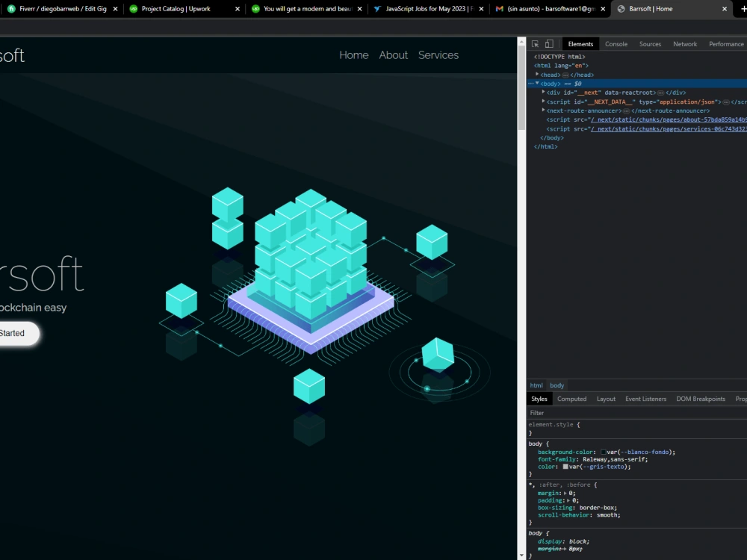Viewport: 747px width, 560px height.
Task: Close the JavaScript Jobs tab
Action: coord(481,8)
